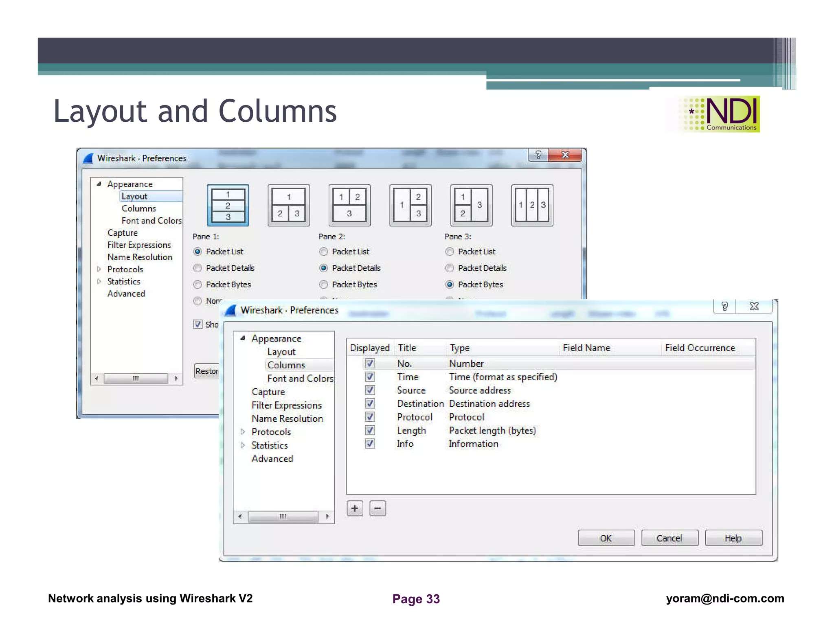Open Font and Colors in the Columns window tree
Image resolution: width=834 pixels, height=644 pixels.
pos(300,379)
